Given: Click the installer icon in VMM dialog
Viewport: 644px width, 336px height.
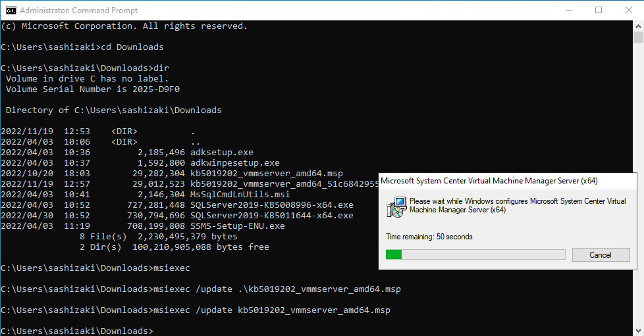Looking at the screenshot, I should tap(396, 207).
